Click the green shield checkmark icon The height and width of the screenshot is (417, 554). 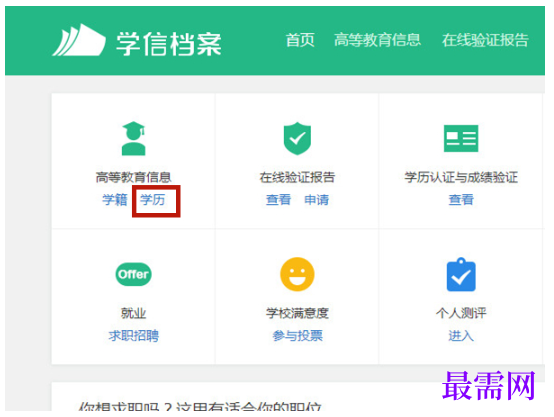pos(297,139)
